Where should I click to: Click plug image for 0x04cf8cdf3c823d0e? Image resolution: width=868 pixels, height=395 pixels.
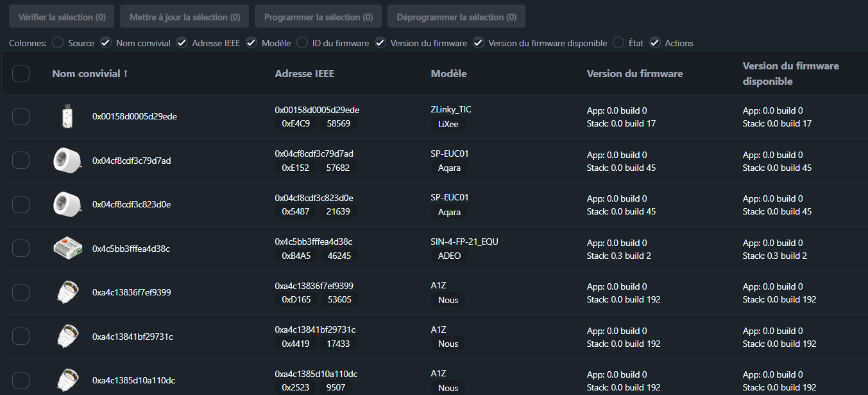67,204
